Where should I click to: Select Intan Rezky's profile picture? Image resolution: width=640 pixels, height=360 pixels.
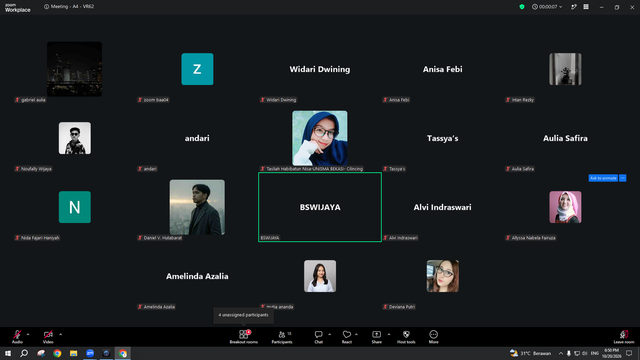pyautogui.click(x=565, y=69)
